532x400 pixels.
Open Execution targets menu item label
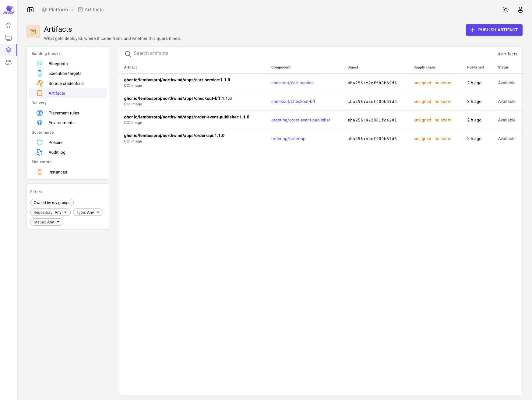[65, 73]
